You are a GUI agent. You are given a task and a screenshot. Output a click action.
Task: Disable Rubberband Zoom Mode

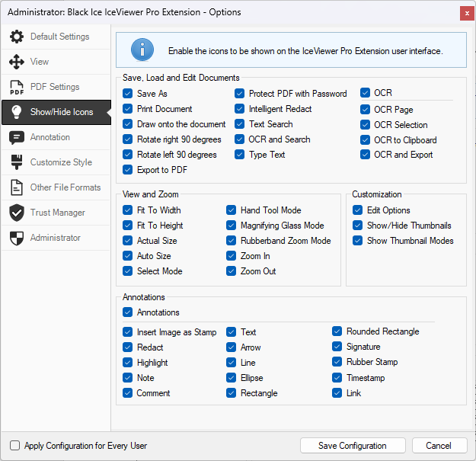(232, 241)
